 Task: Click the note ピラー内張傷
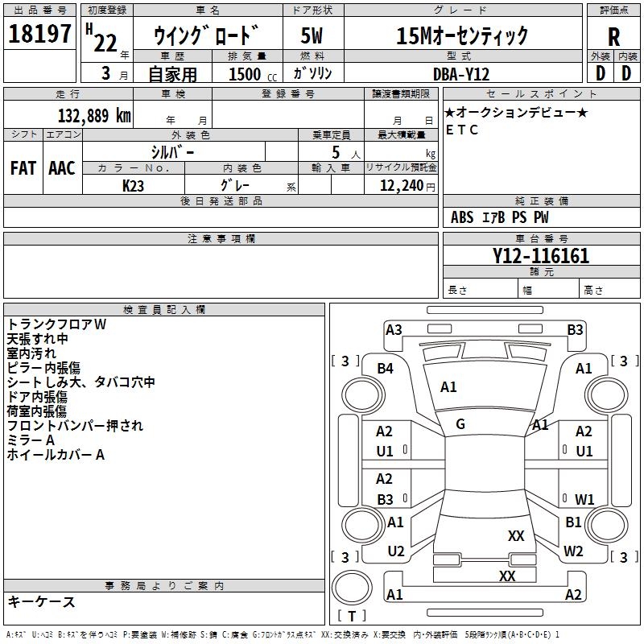pyautogui.click(x=43, y=368)
